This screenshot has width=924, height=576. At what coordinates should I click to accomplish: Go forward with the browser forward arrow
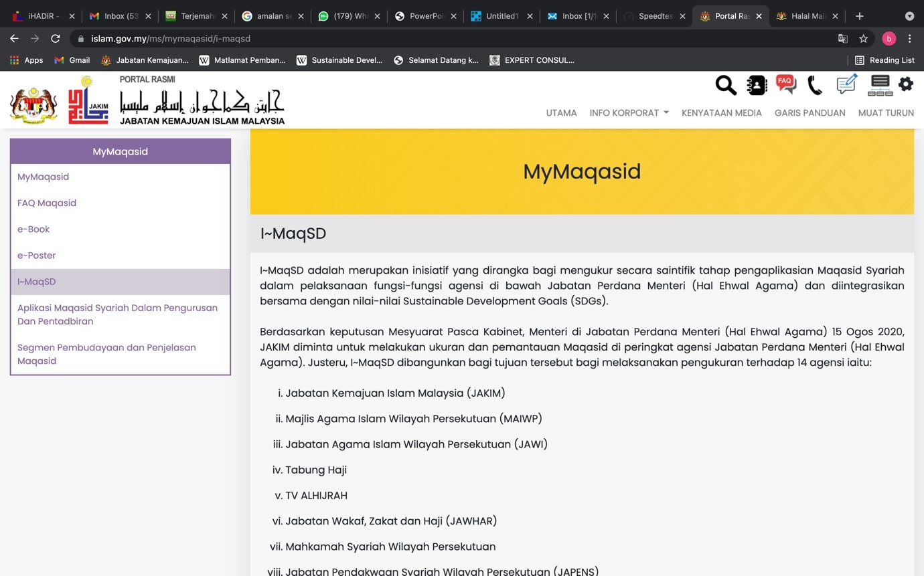[x=35, y=39]
